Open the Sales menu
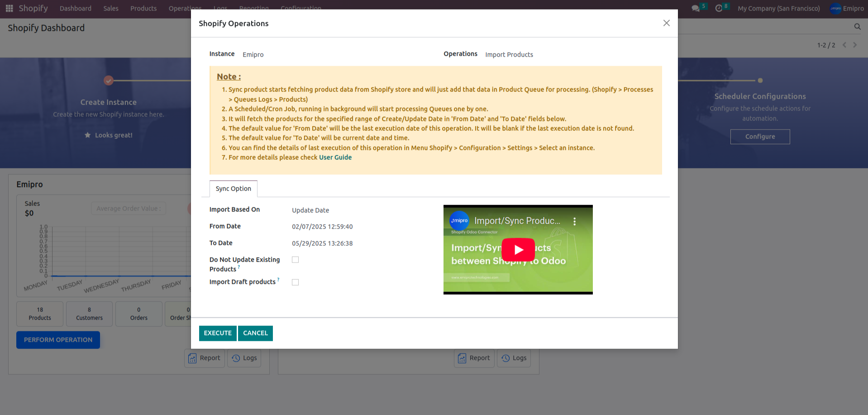Image resolution: width=868 pixels, height=415 pixels. click(x=111, y=8)
